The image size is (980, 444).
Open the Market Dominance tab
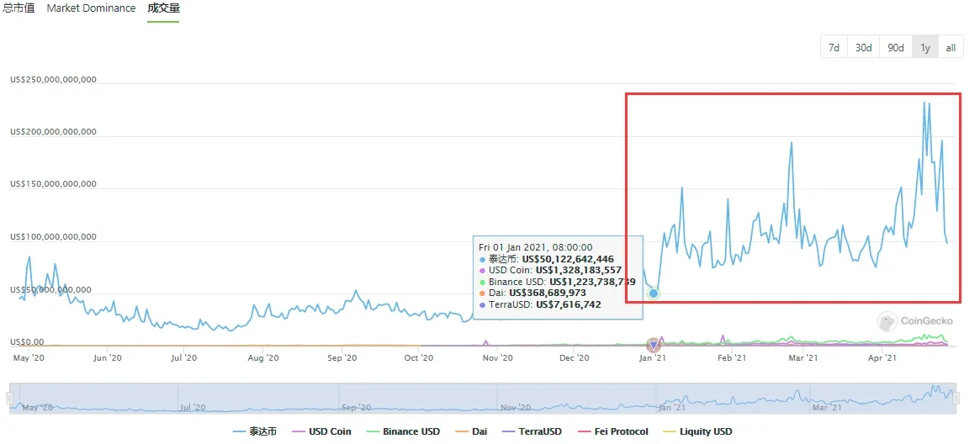91,8
